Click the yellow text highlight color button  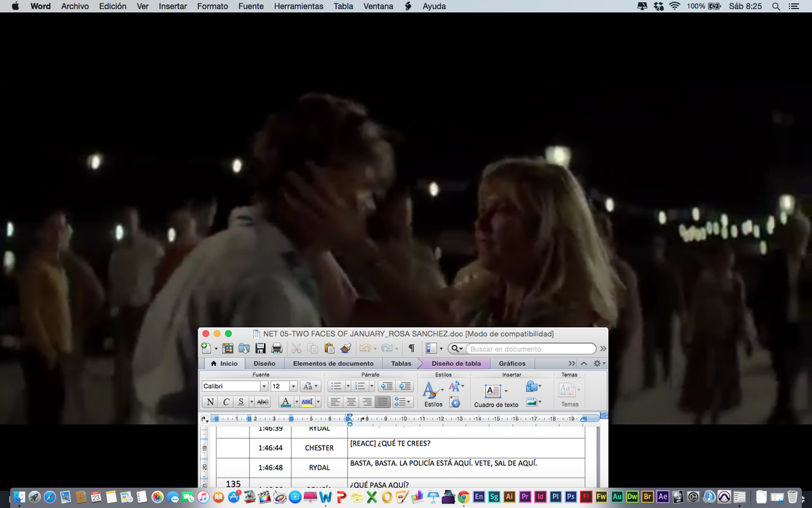coord(307,402)
